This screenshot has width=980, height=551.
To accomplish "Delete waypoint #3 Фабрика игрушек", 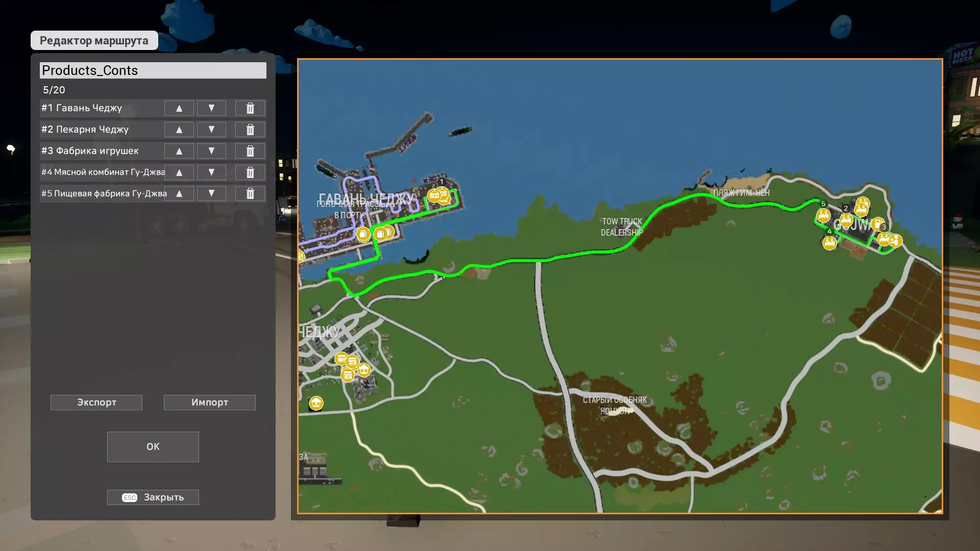I will pyautogui.click(x=250, y=151).
